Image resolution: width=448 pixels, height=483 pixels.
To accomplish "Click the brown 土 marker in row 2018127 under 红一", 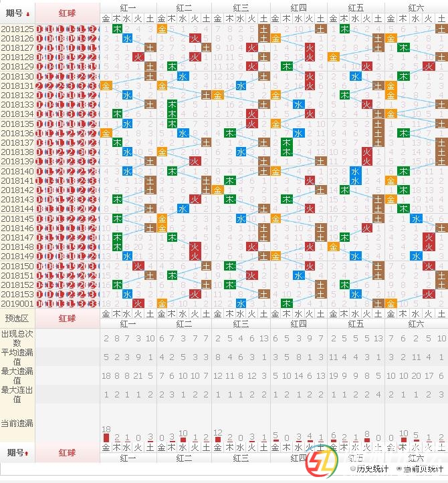I will [x=150, y=48].
